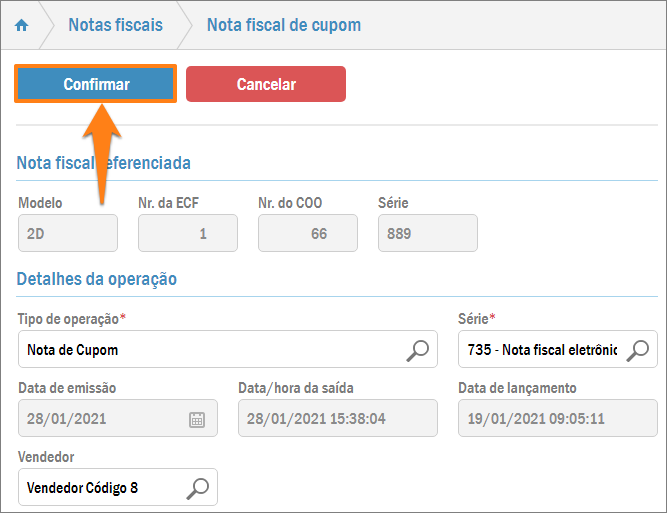Viewport: 667px width, 513px height.
Task: Search Vendedor with magnifier icon
Action: (199, 488)
